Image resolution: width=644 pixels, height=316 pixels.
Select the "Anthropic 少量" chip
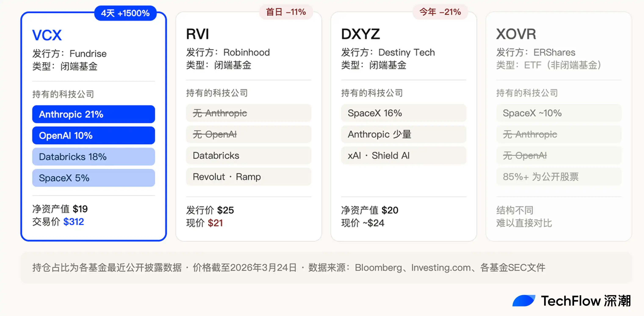click(x=403, y=134)
